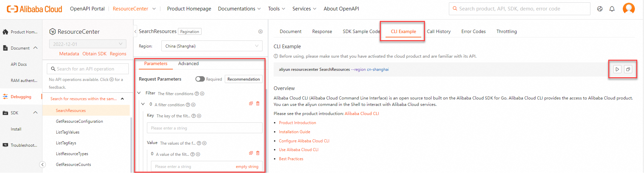This screenshot has width=644, height=173.
Task: Open the notifications bell
Action: coord(612,9)
